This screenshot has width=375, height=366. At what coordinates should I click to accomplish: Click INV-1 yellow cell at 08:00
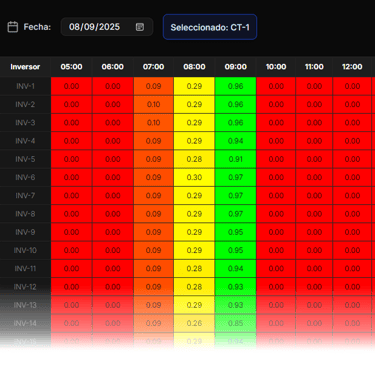coord(194,86)
